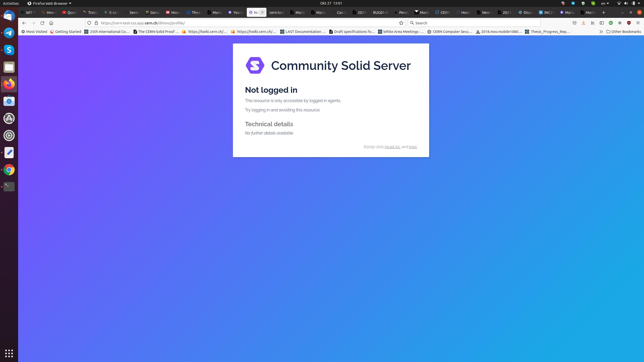Image resolution: width=644 pixels, height=362 pixels.
Task: Open Ubuntu Software from the dock
Action: tap(9, 101)
